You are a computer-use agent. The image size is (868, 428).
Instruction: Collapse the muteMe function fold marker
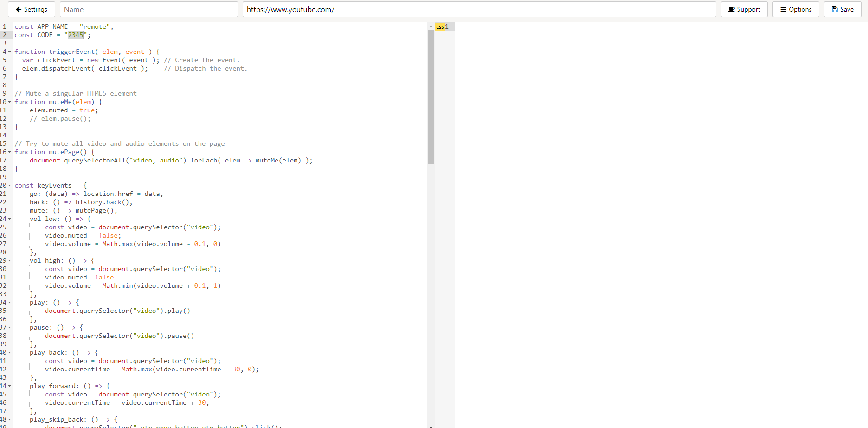[x=10, y=102]
